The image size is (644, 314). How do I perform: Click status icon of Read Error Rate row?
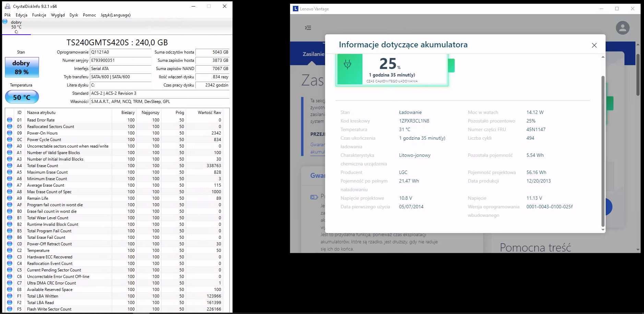pyautogui.click(x=10, y=120)
